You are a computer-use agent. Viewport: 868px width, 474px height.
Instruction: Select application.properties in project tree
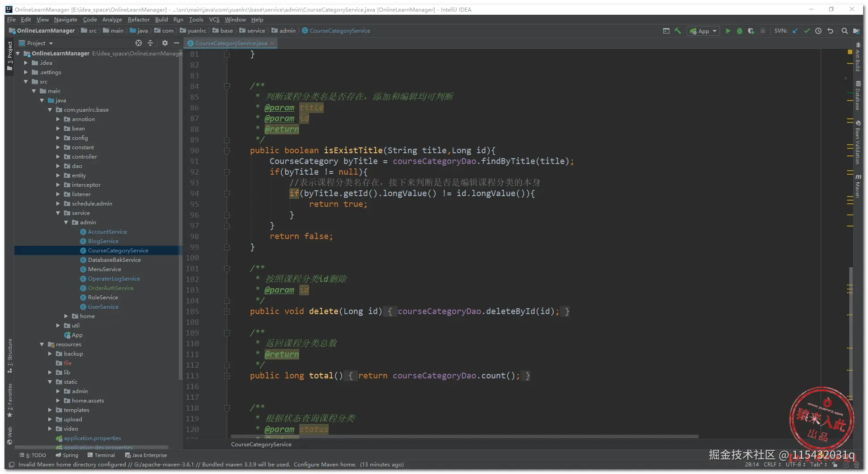[92, 438]
